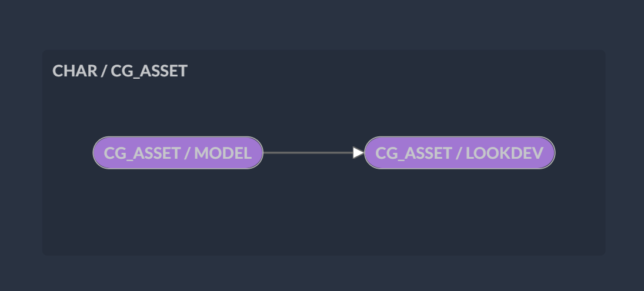Click the connector start at MODEL node's right edge
Image resolution: width=644 pixels, height=291 pixels.
click(x=265, y=153)
